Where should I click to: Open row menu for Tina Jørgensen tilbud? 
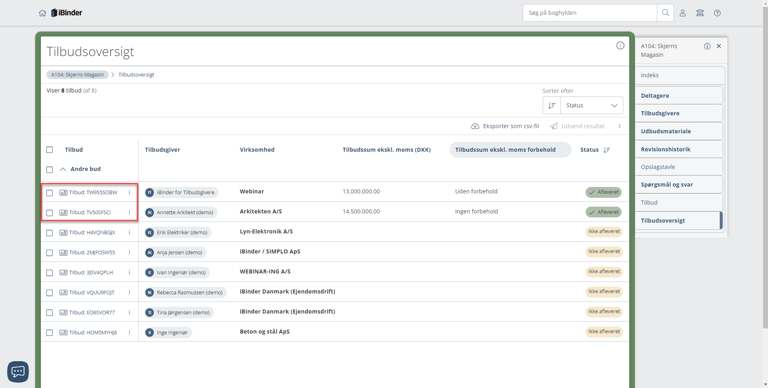[129, 313]
